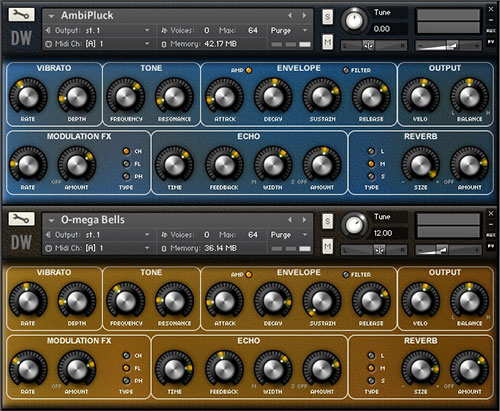Enable FILTER envelope in O-mega Bells
The height and width of the screenshot is (411, 500).
(x=346, y=274)
